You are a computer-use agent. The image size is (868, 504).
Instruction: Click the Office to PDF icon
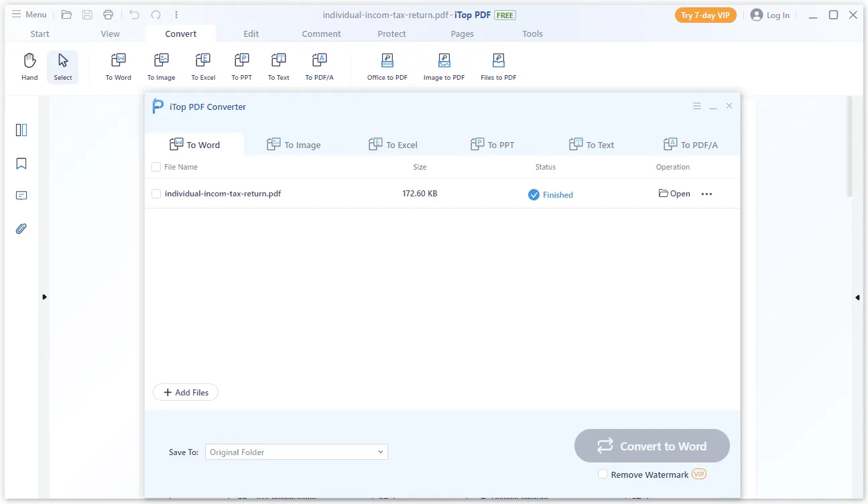(x=387, y=67)
